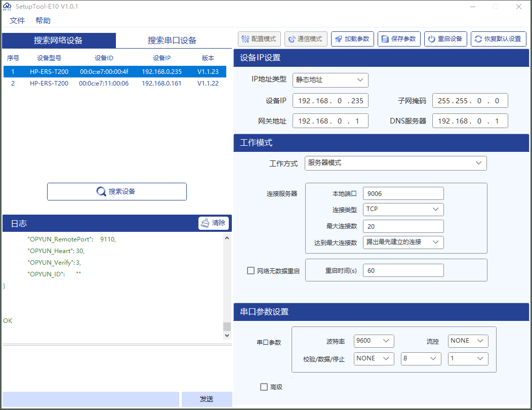Open the 流控 NONE dropdown
Viewport: 532px width, 410px height.
pyautogui.click(x=468, y=341)
